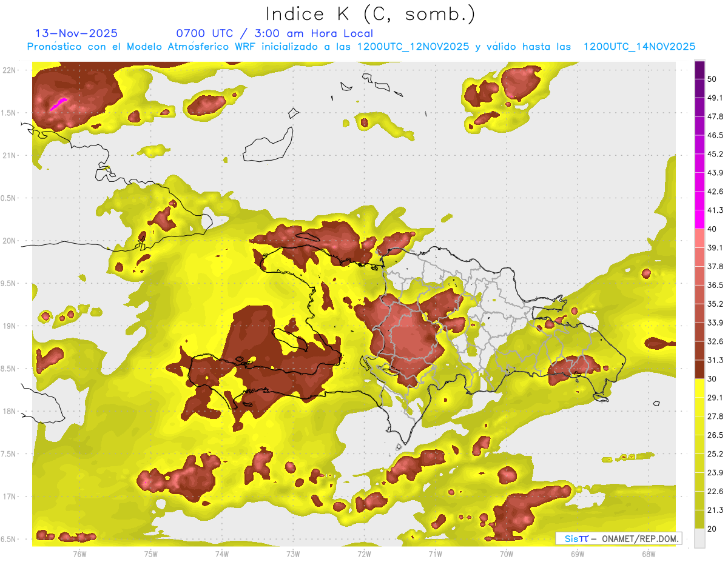Image resolution: width=728 pixels, height=562 pixels.
Task: Pick the magenta swatch between 40 and 41.3
Action: [x=699, y=219]
